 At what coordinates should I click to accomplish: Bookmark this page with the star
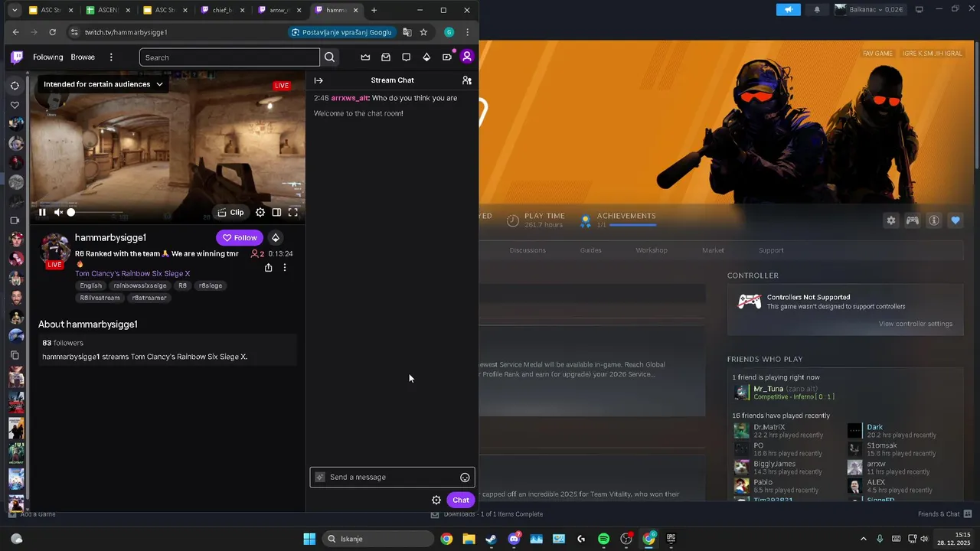pos(423,32)
